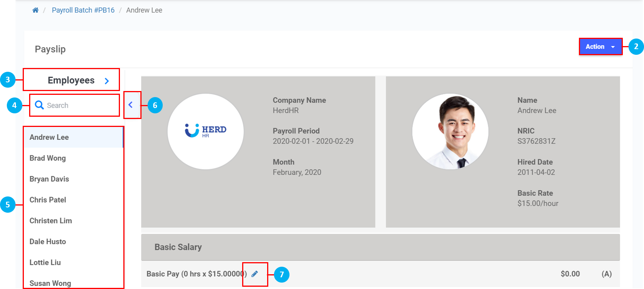Open Payroll Batch #PB16 breadcrumb link
Screen dimensions: 644x289
coord(83,10)
